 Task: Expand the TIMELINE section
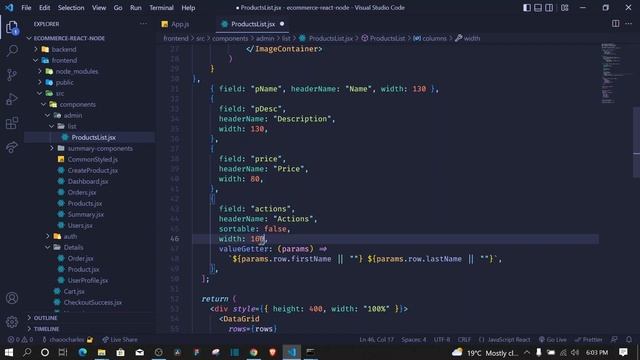46,329
